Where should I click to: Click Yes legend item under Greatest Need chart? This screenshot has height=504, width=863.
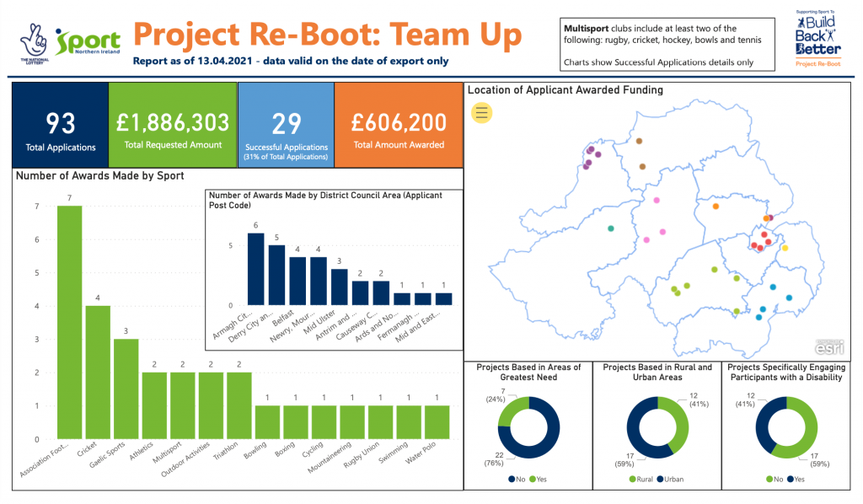[x=539, y=480]
